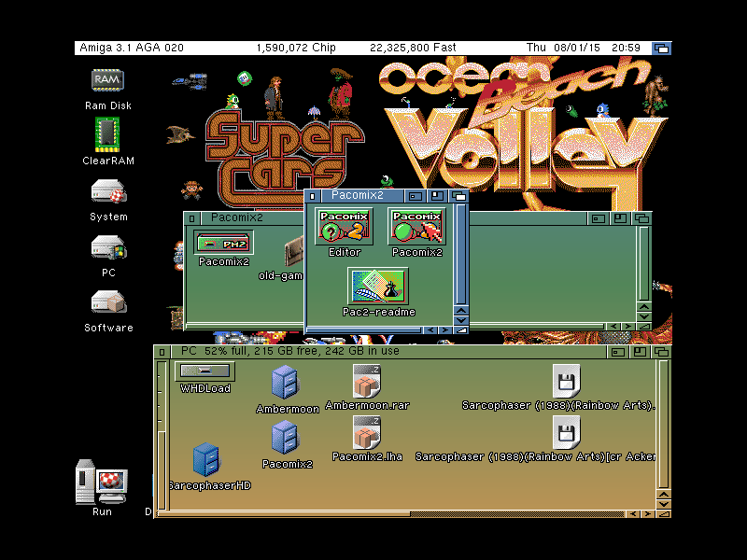Click the back Pacomix2 window resize gadget
The height and width of the screenshot is (560, 747).
(x=644, y=326)
